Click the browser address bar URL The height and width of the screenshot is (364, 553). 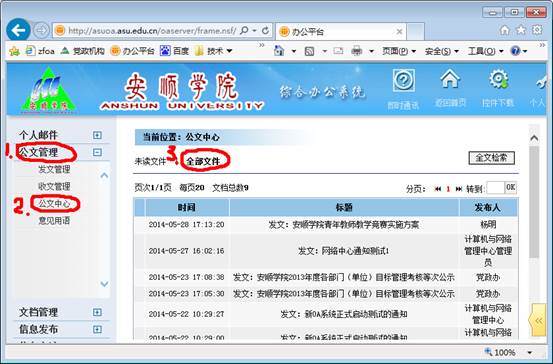pos(152,31)
